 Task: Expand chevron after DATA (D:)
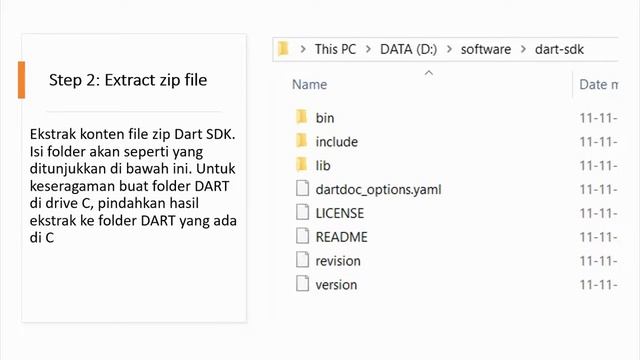449,49
